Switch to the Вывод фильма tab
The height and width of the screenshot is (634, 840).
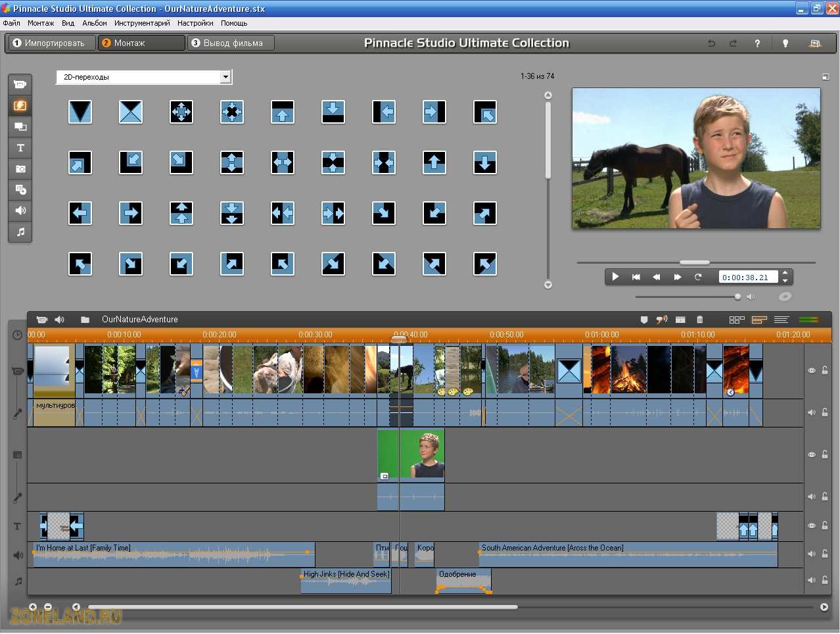pyautogui.click(x=231, y=43)
